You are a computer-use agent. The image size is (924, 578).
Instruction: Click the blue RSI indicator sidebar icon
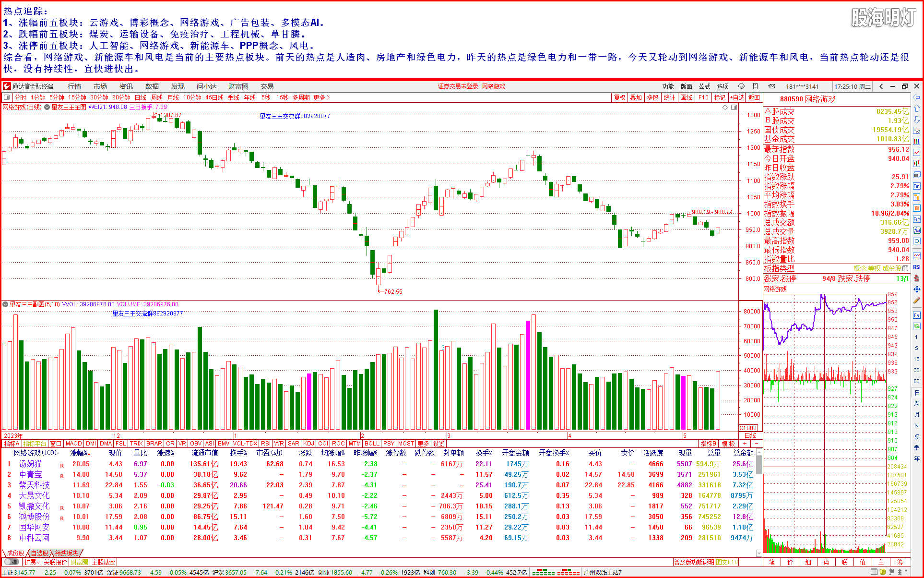pos(916,267)
